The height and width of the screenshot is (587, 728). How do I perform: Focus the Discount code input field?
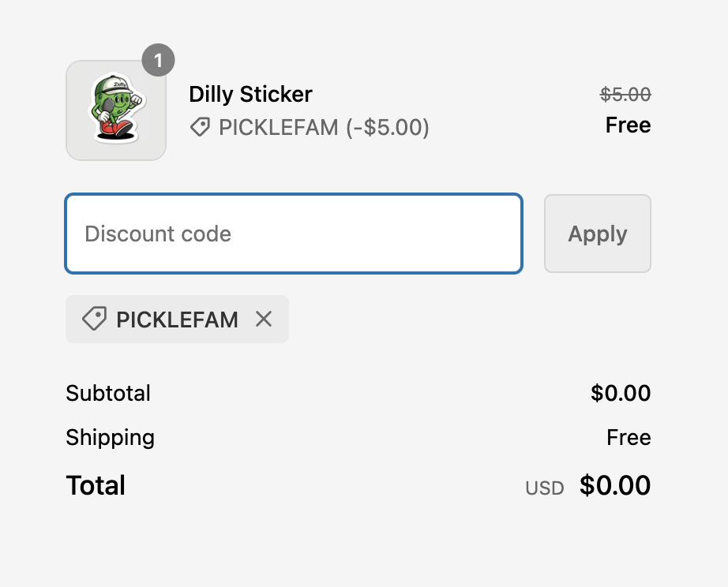[x=293, y=234]
